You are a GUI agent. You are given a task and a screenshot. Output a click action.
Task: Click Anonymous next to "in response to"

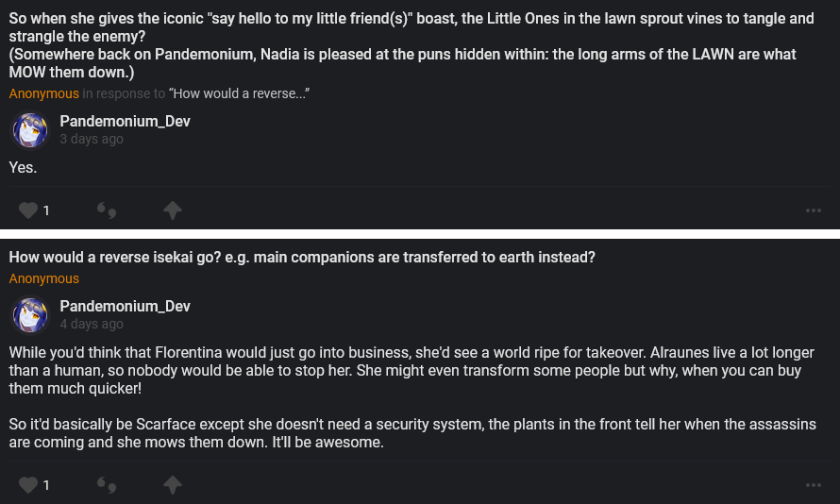(x=44, y=93)
